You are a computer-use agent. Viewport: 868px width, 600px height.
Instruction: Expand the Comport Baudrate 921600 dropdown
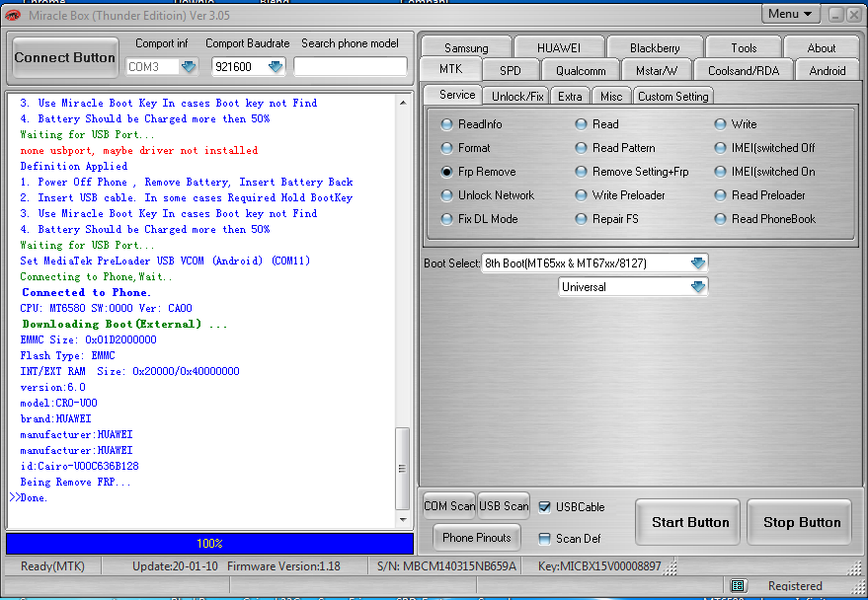pyautogui.click(x=276, y=67)
